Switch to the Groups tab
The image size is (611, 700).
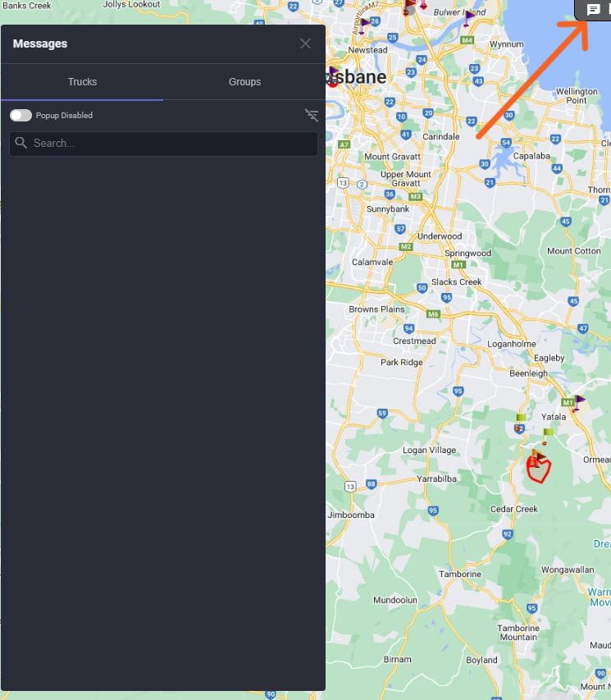coord(244,82)
